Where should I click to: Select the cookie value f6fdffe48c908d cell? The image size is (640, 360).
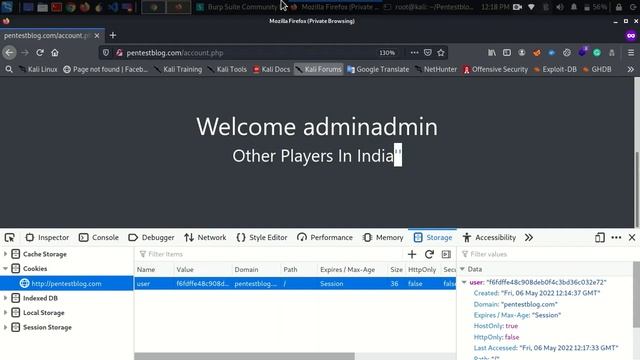pyautogui.click(x=202, y=283)
